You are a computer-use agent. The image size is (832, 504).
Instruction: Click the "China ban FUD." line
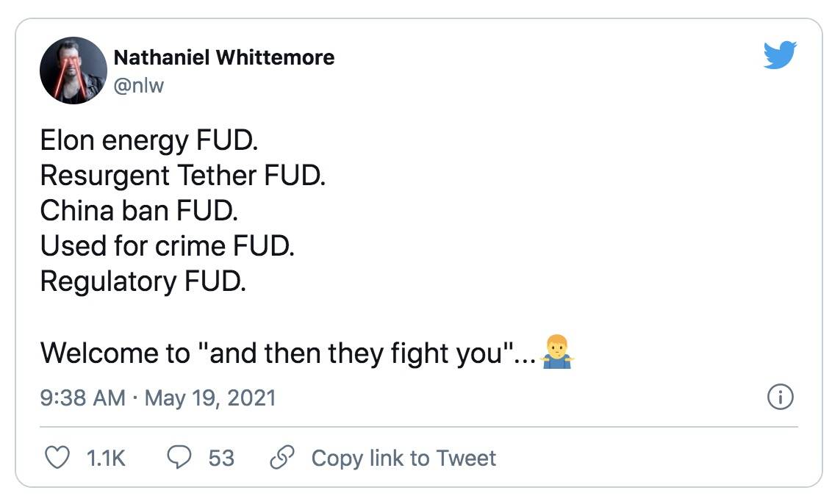(x=139, y=211)
